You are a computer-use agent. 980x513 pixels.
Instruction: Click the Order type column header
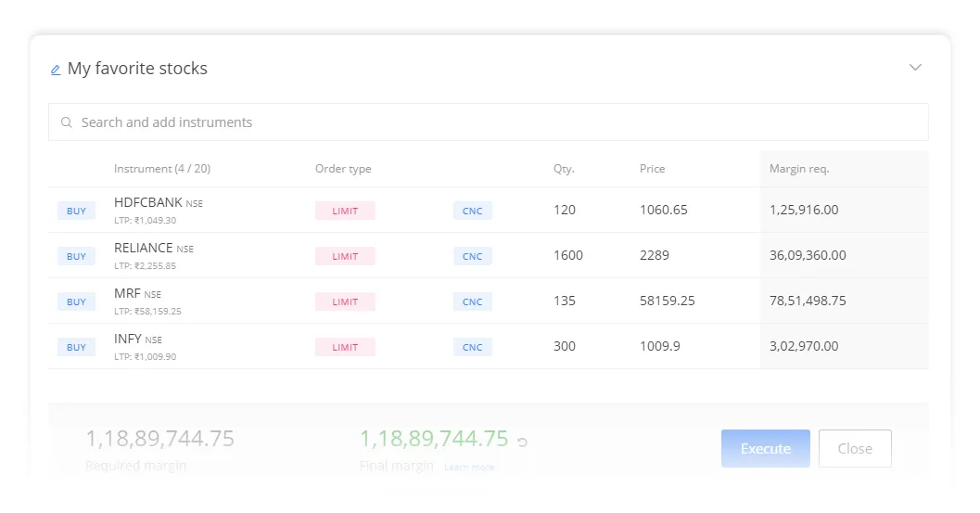tap(343, 169)
